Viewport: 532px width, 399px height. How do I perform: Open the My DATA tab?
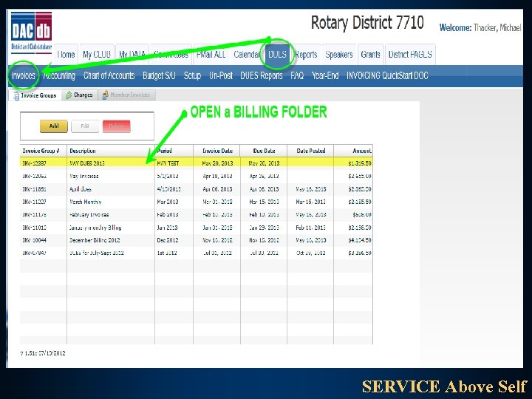click(132, 55)
